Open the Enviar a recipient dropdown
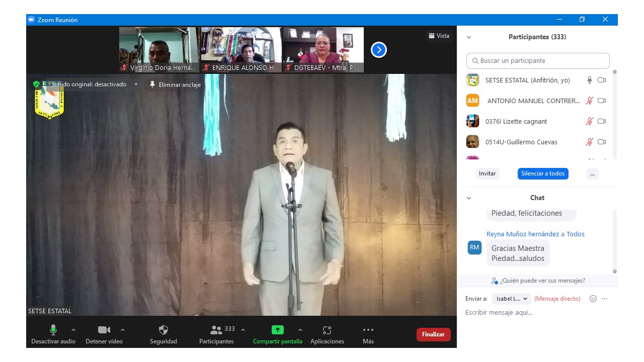 (x=511, y=299)
